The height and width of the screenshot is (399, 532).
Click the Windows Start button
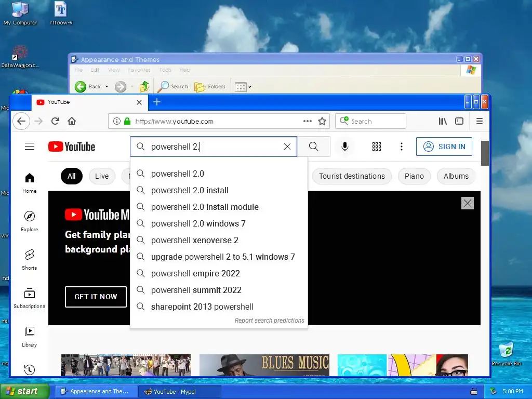24,391
